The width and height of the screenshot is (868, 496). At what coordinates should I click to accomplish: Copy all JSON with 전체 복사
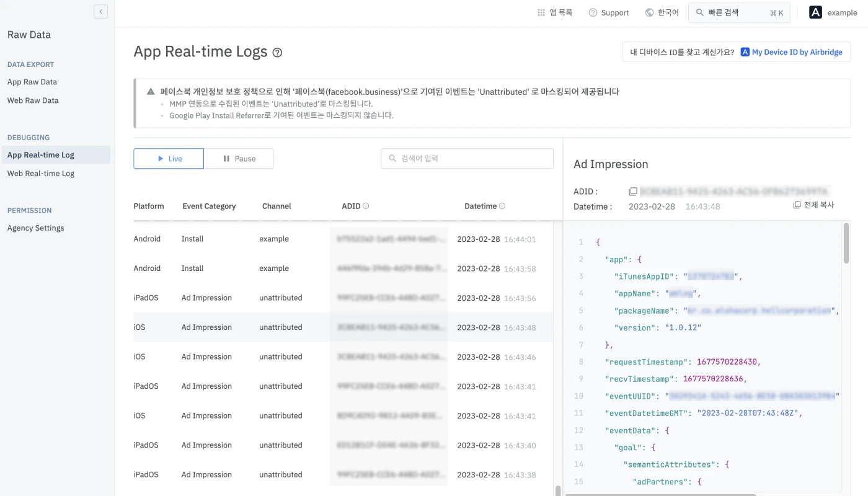pyautogui.click(x=813, y=205)
